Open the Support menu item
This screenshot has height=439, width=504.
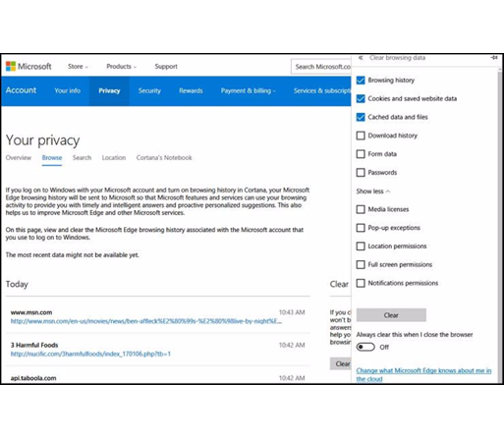166,67
